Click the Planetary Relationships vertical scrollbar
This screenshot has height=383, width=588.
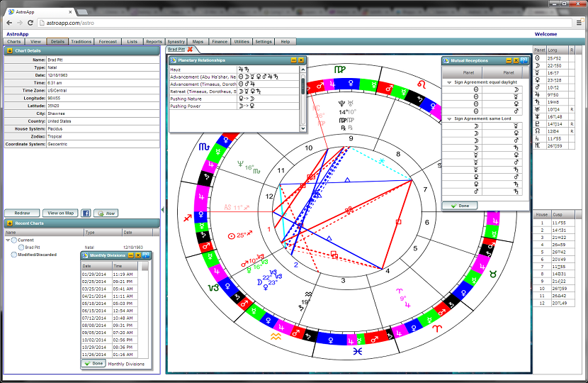point(303,85)
